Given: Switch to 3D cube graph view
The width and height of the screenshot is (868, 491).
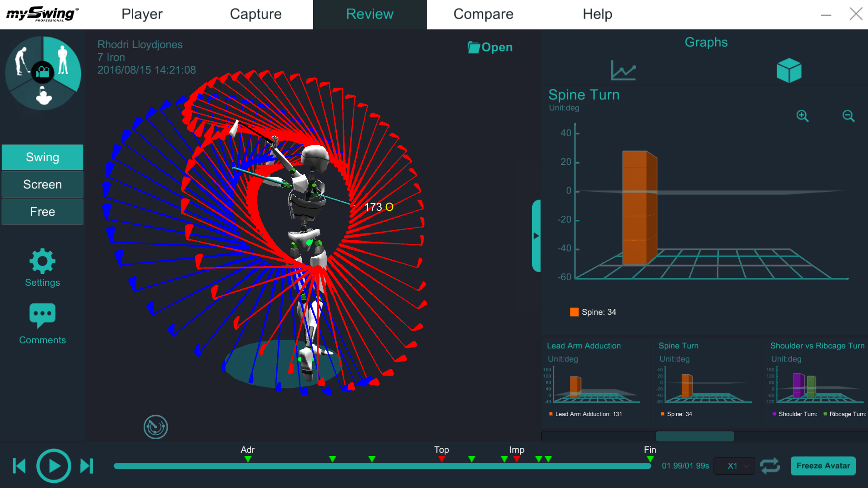Looking at the screenshot, I should 789,70.
